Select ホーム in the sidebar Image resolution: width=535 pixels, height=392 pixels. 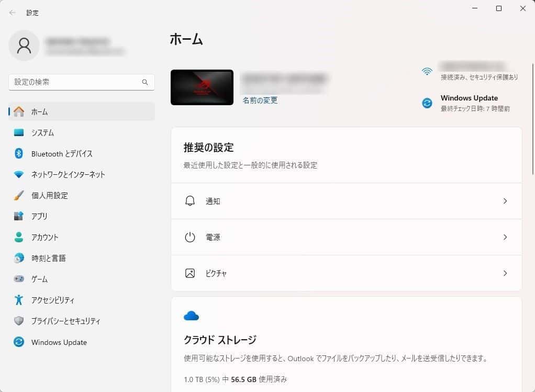click(x=82, y=111)
